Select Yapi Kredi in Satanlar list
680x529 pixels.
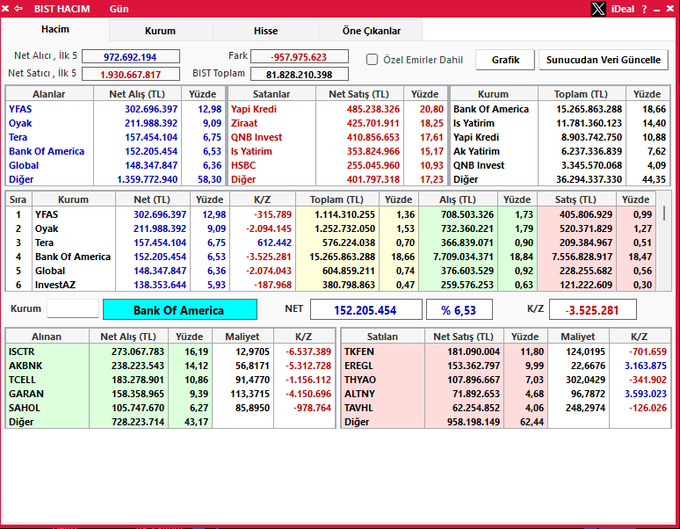pos(254,109)
